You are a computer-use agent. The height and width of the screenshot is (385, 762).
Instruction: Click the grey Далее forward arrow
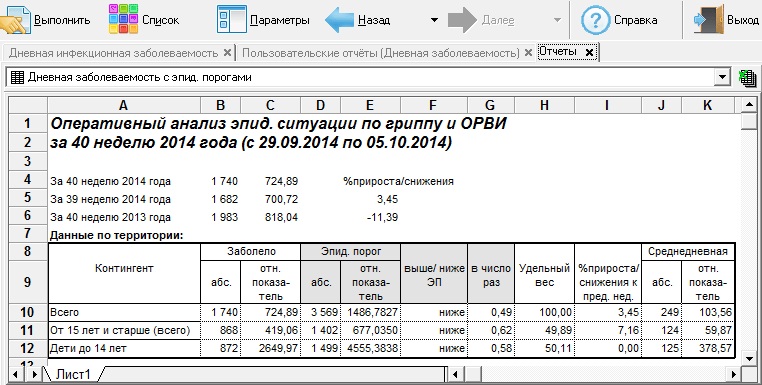point(462,20)
